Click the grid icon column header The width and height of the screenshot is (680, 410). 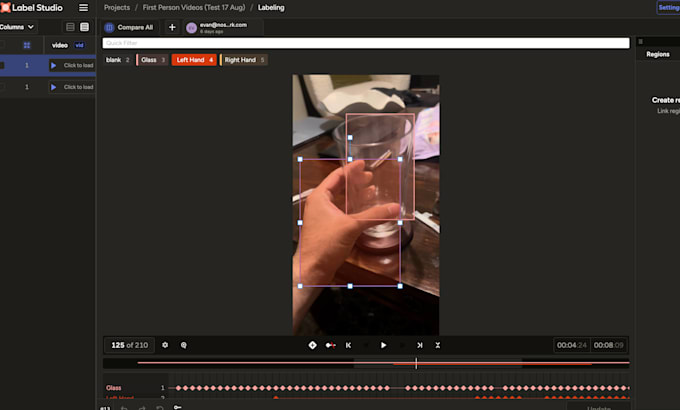(x=27, y=45)
